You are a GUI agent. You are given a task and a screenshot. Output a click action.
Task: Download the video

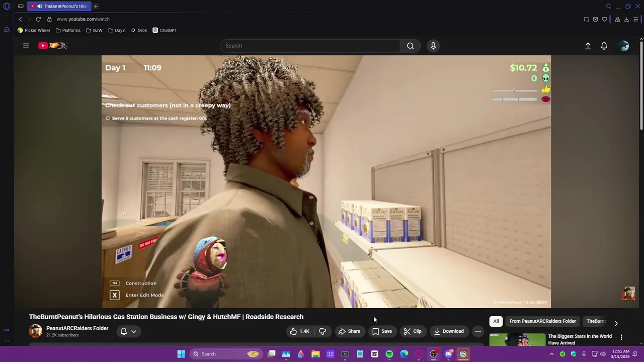(449, 331)
